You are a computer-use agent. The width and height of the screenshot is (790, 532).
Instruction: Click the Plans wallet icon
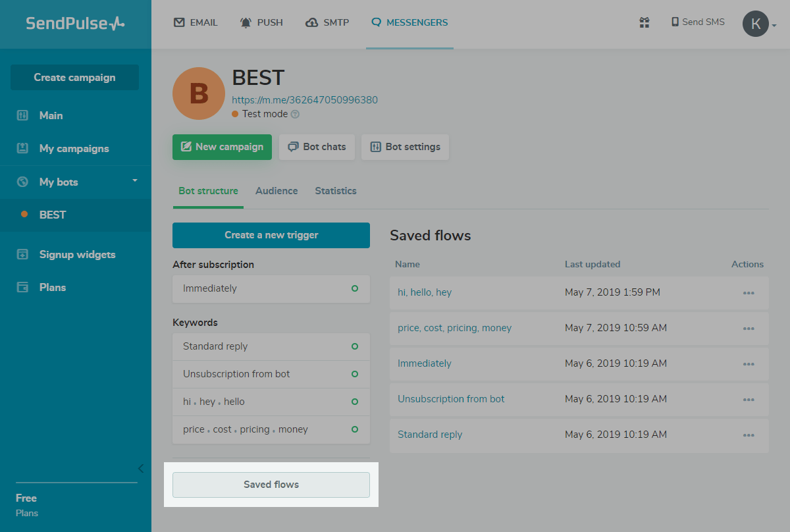click(x=22, y=287)
